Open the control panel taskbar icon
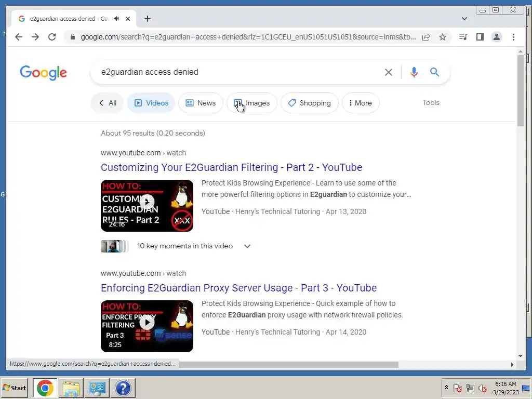The height and width of the screenshot is (399, 532). (x=97, y=388)
